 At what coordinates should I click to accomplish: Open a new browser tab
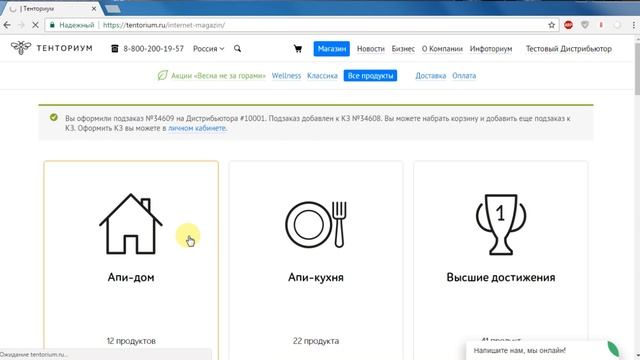point(113,9)
